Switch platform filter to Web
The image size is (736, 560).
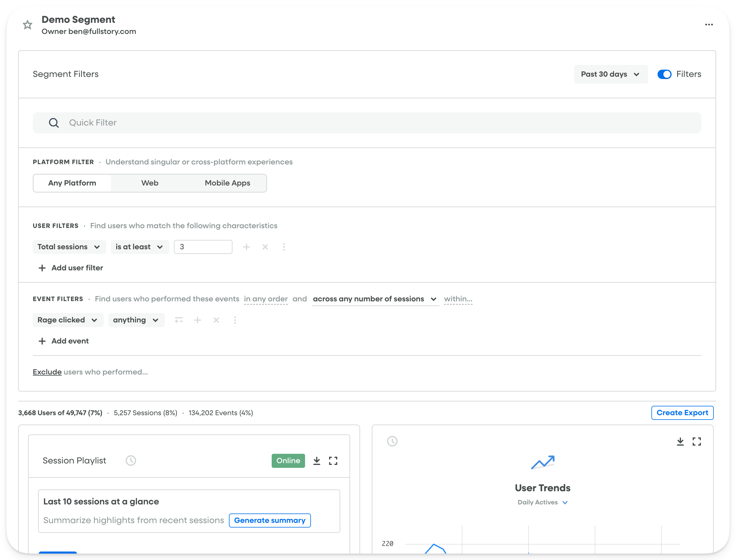pyautogui.click(x=150, y=183)
